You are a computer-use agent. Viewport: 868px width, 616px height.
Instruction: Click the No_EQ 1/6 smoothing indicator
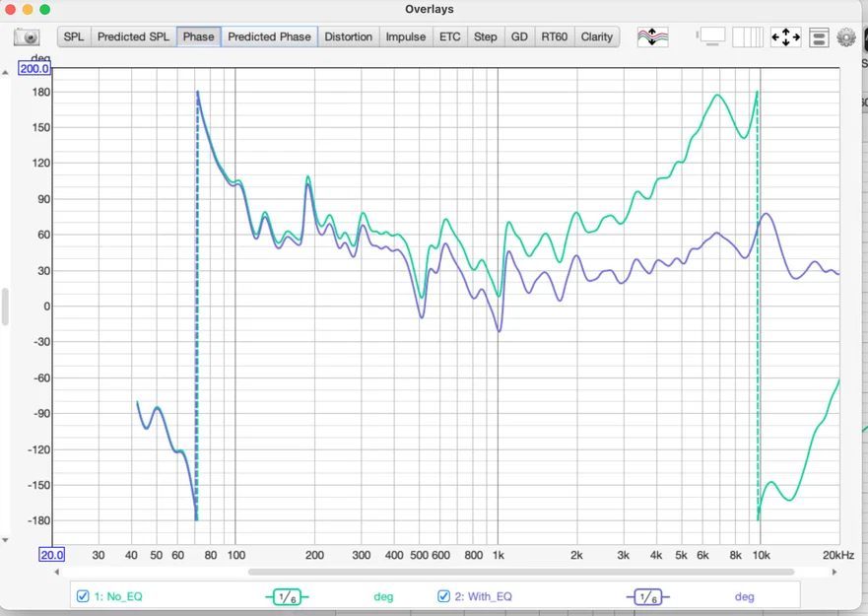(x=287, y=596)
